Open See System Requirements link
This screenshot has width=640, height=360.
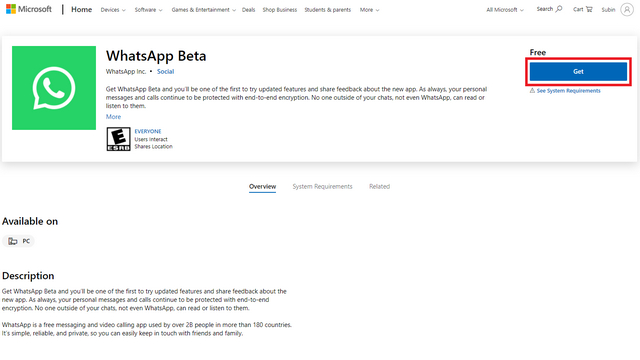[568, 91]
